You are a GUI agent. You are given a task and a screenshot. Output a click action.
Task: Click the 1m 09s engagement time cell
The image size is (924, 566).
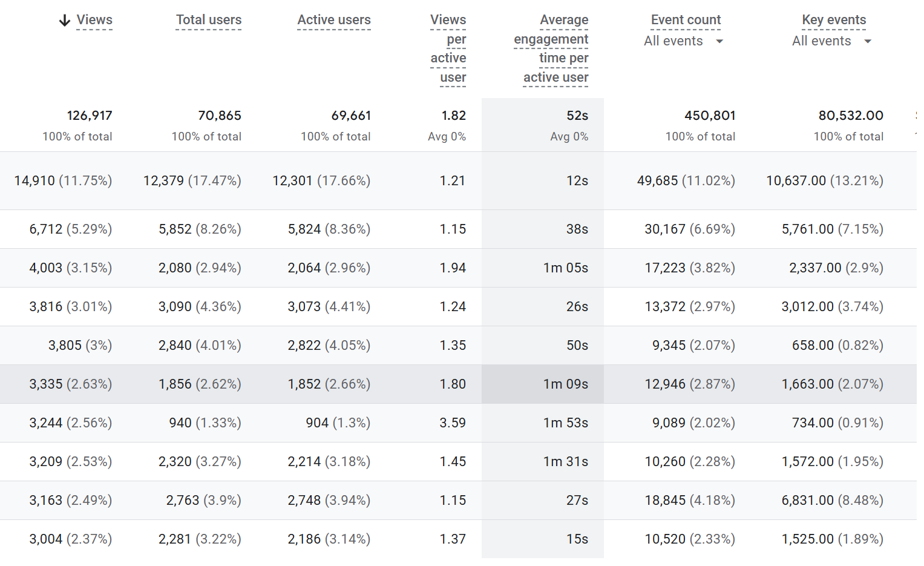(x=566, y=384)
